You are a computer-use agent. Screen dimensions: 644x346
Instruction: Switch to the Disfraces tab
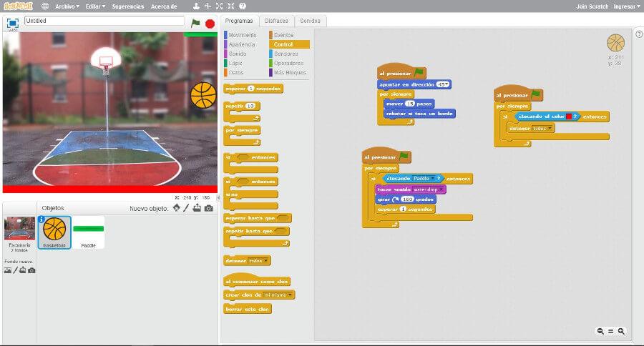(276, 21)
